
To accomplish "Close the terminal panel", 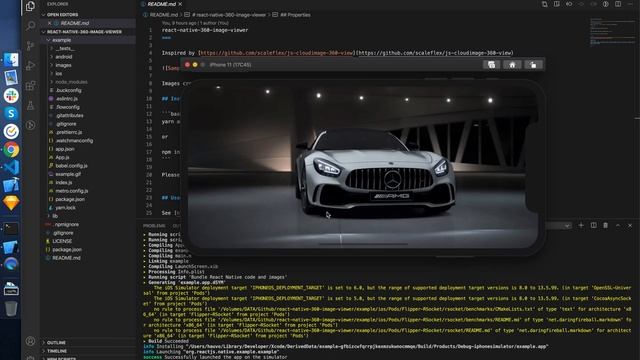I will point(630,225).
